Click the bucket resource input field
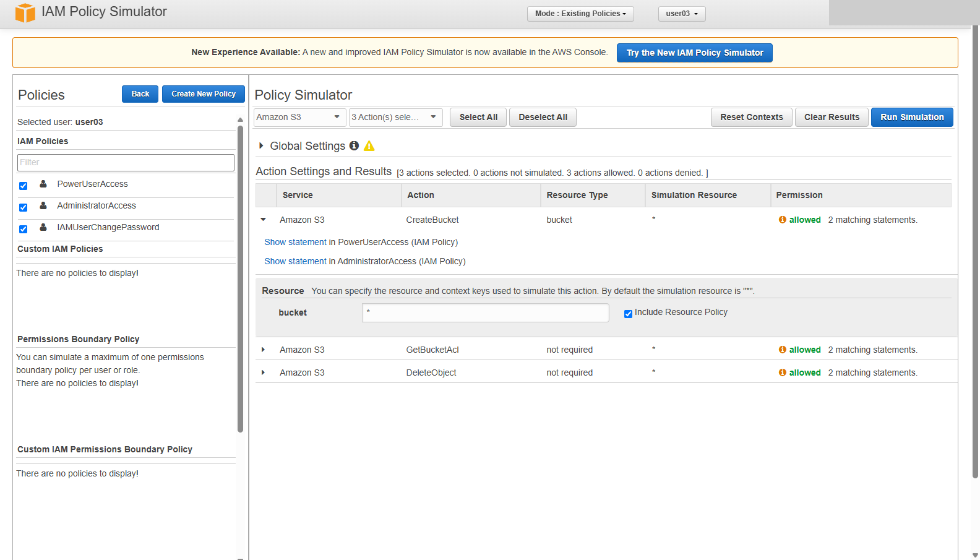980x560 pixels. [x=486, y=312]
